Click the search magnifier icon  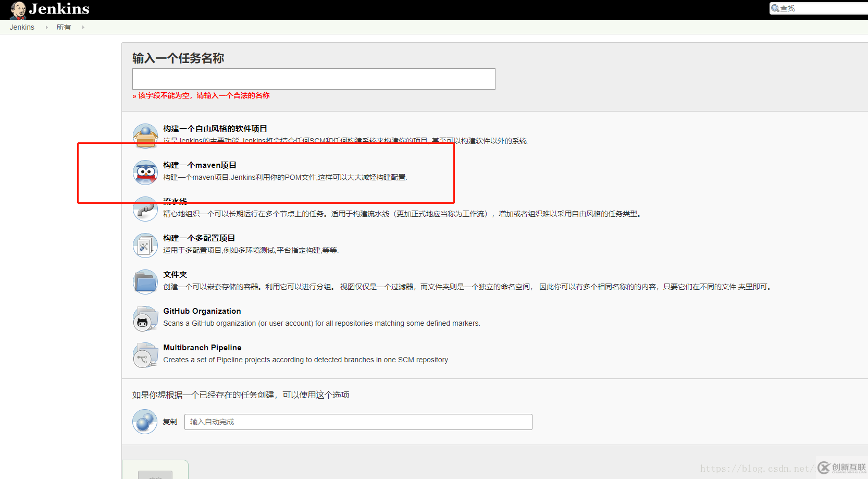(x=775, y=8)
